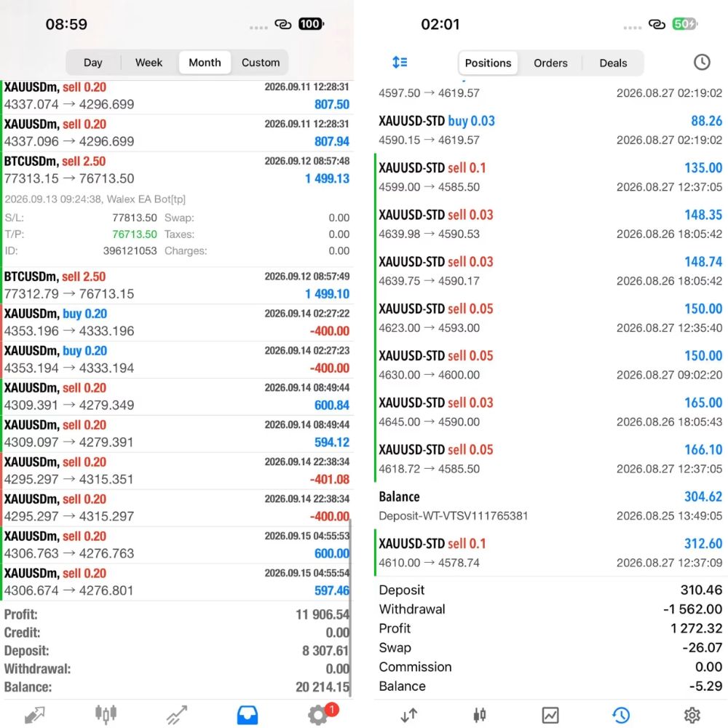Open the Trade line-chart icon on the right screen
The height and width of the screenshot is (728, 728).
(x=550, y=715)
